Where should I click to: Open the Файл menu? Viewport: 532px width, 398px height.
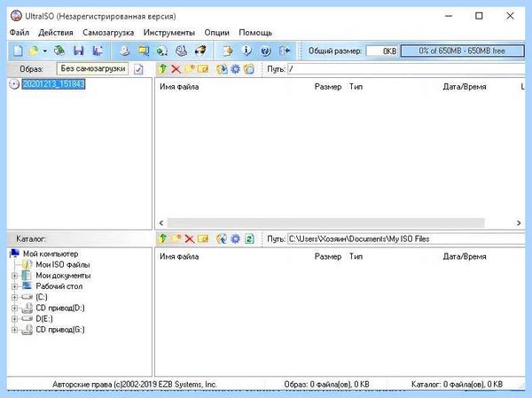20,33
